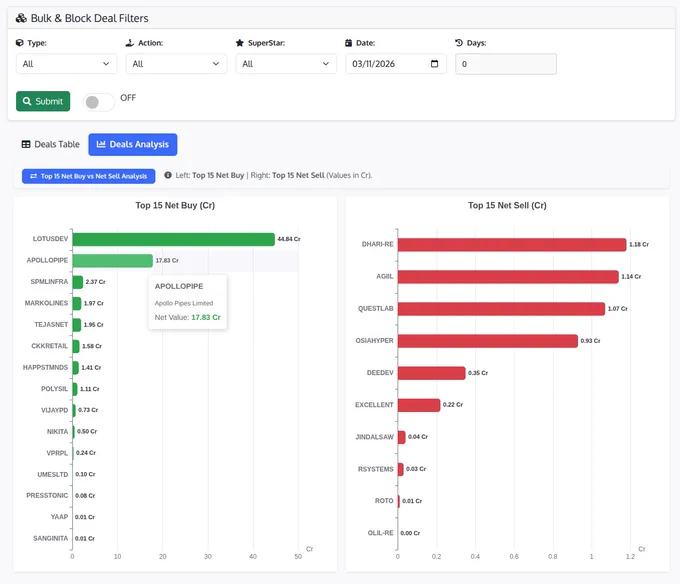
Task: Switch to the Deals Analysis tab
Action: click(x=133, y=144)
